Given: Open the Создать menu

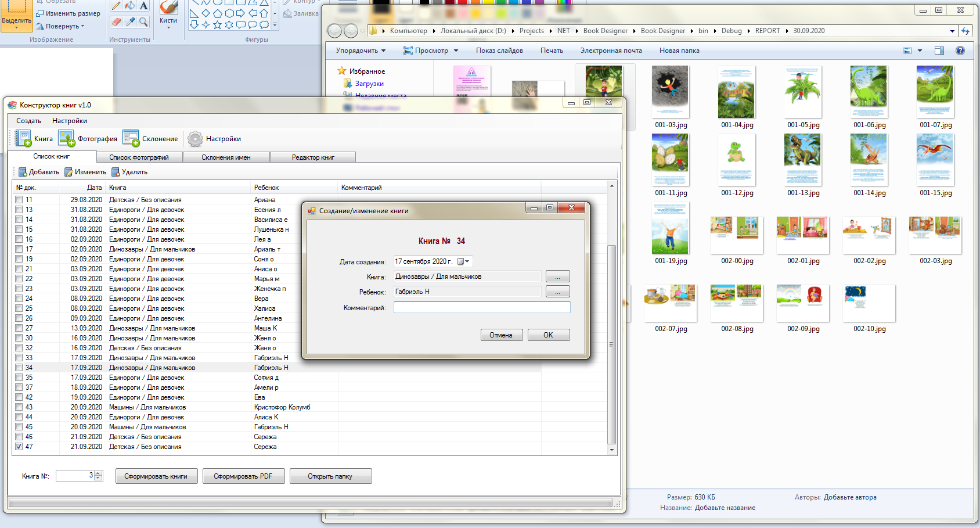Looking at the screenshot, I should [x=28, y=121].
